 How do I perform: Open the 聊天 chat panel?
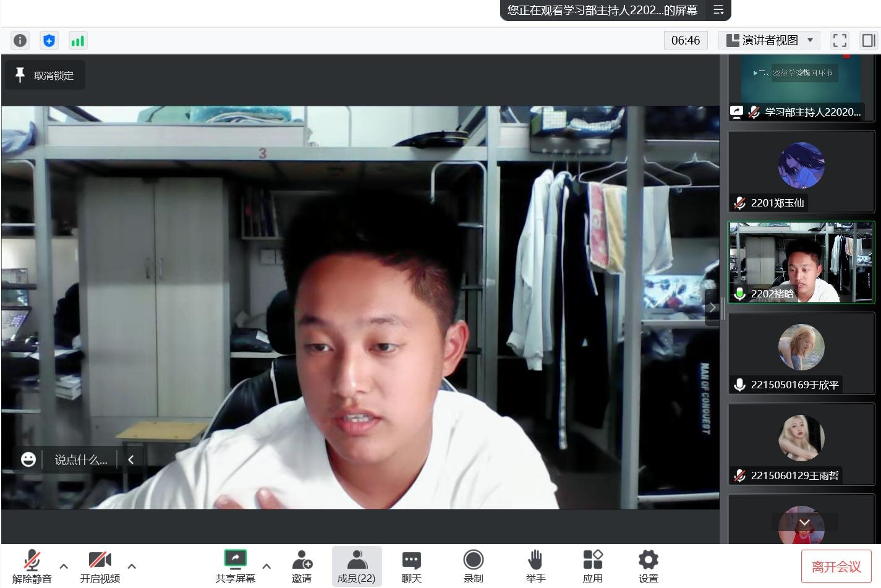tap(411, 566)
